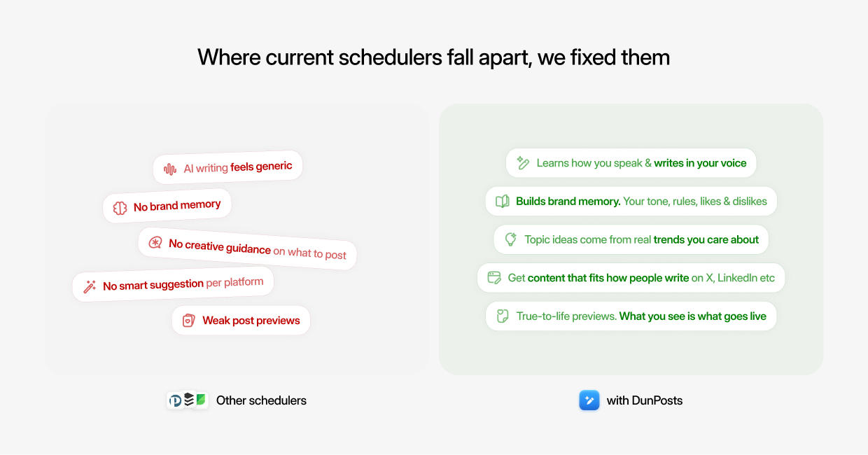The height and width of the screenshot is (455, 868).
Task: Click the green leaf scheduler logo
Action: click(x=202, y=400)
